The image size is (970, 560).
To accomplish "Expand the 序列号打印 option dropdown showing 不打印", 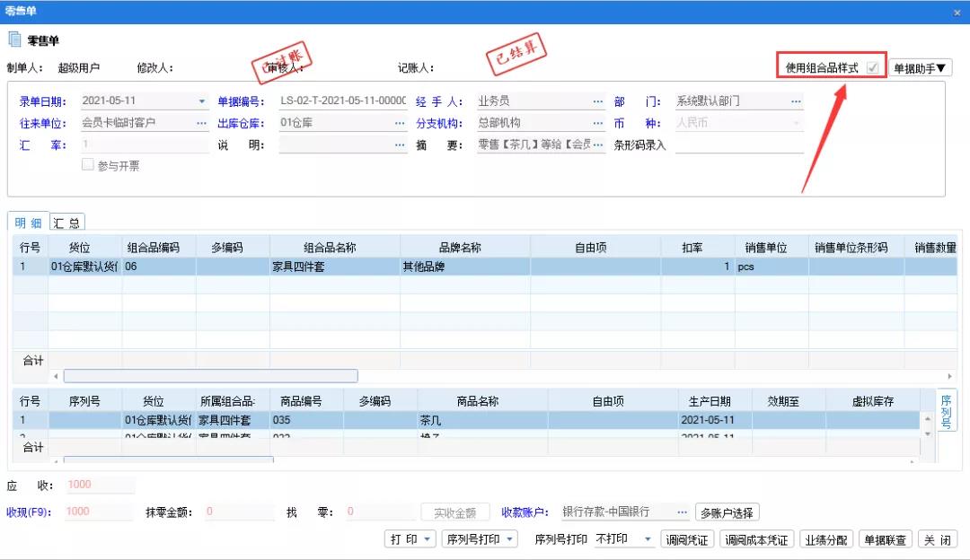I will pos(647,539).
